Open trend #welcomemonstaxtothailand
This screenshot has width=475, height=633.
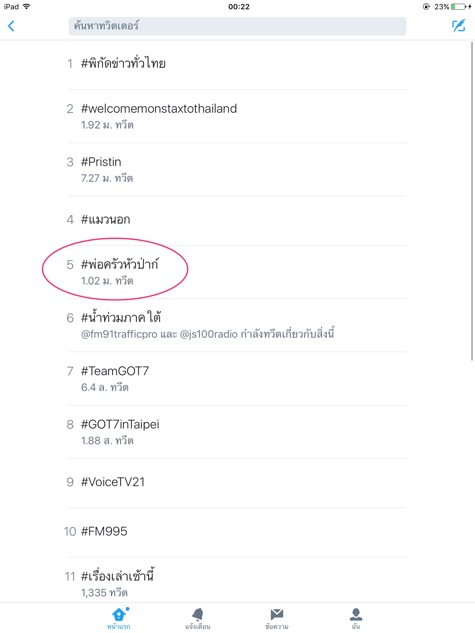(x=236, y=116)
